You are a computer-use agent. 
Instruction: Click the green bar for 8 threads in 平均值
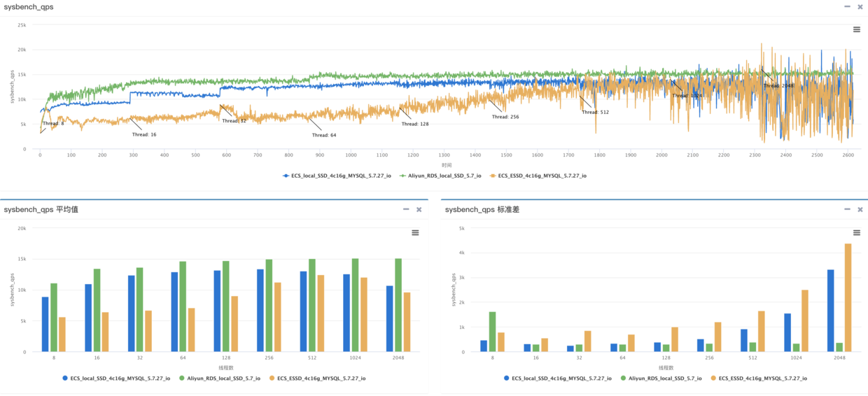[54, 317]
